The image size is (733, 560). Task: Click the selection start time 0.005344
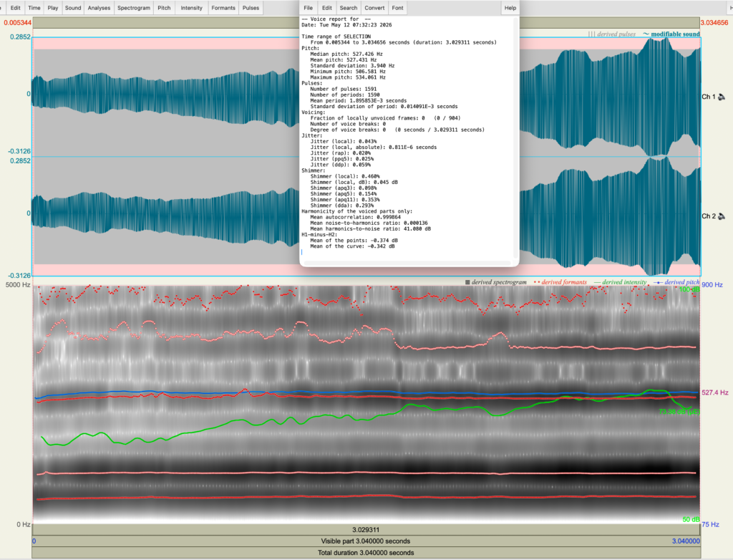pyautogui.click(x=18, y=22)
